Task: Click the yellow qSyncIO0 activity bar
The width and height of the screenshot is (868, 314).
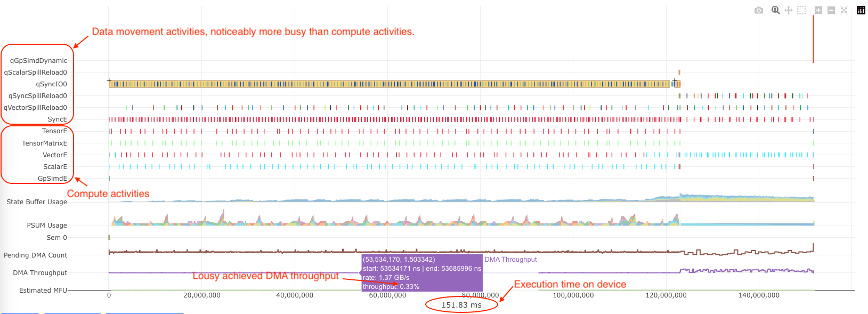Action: point(389,84)
